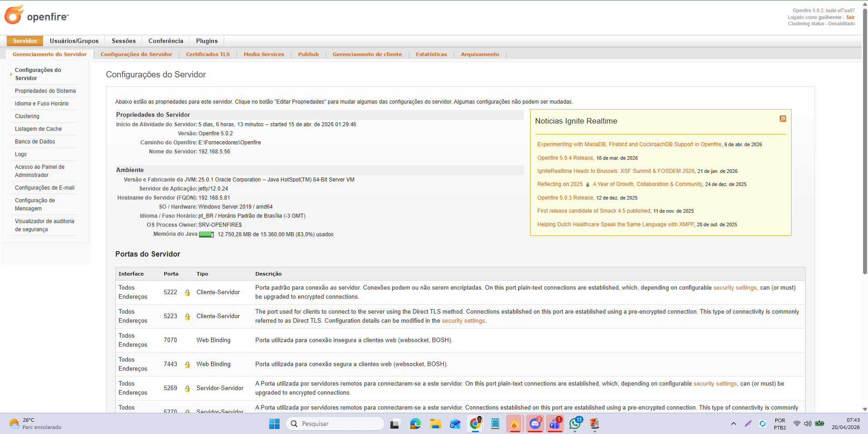Click the server name value 192.168.5.56
Image resolution: width=868 pixels, height=434 pixels.
214,152
